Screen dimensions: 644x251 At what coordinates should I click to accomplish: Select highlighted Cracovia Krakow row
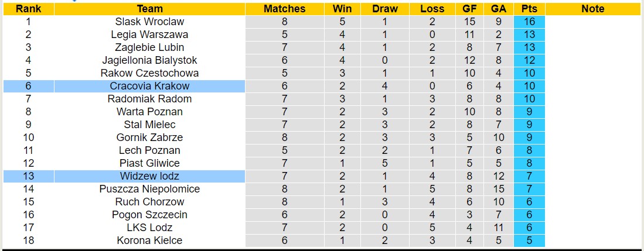pos(149,86)
